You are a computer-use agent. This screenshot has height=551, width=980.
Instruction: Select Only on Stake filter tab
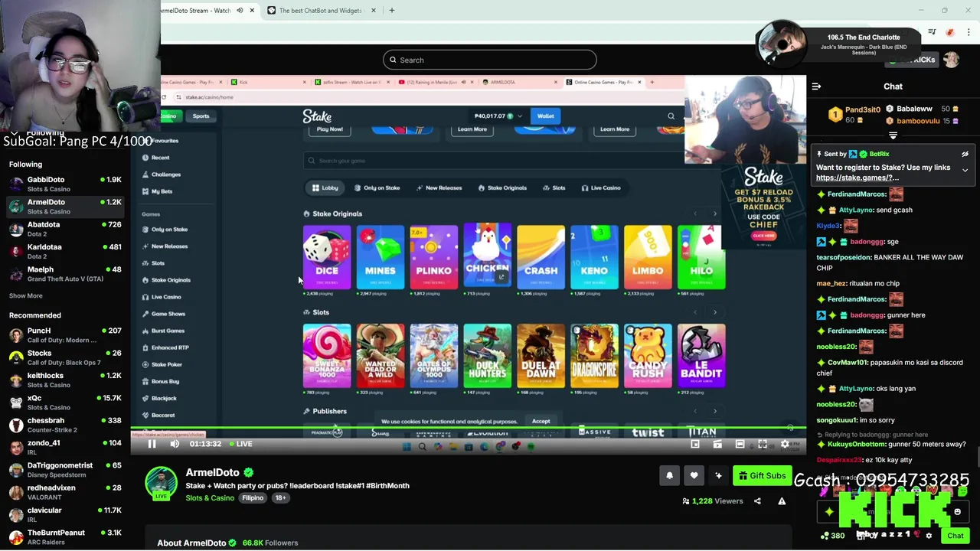[x=377, y=187]
